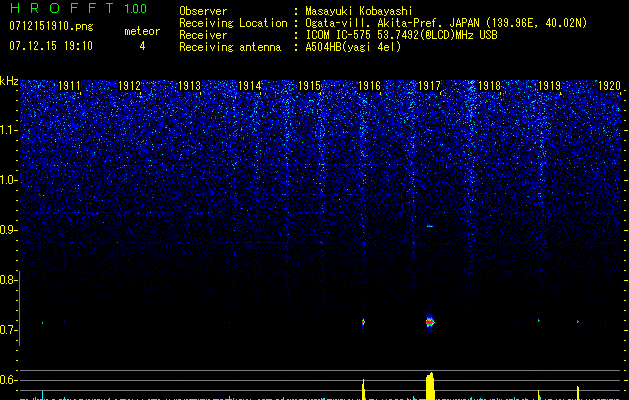Select observer name Masayuki Kobayashi
Image resolution: width=629 pixels, height=400 pixels.
[x=358, y=11]
